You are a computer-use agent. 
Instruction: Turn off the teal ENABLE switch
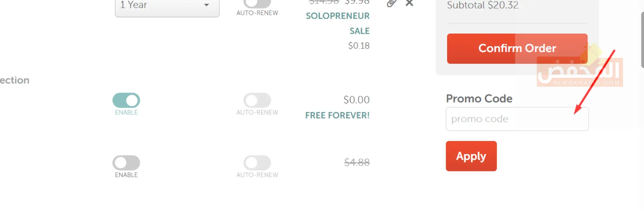coord(126,100)
